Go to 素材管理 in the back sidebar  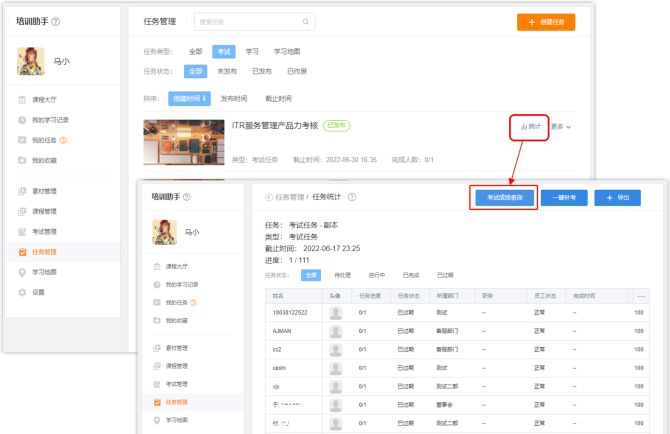pos(44,191)
